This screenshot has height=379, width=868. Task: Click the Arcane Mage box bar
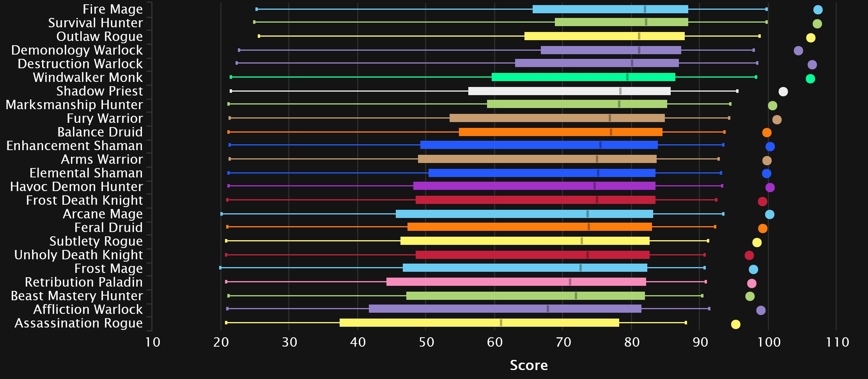coord(524,214)
